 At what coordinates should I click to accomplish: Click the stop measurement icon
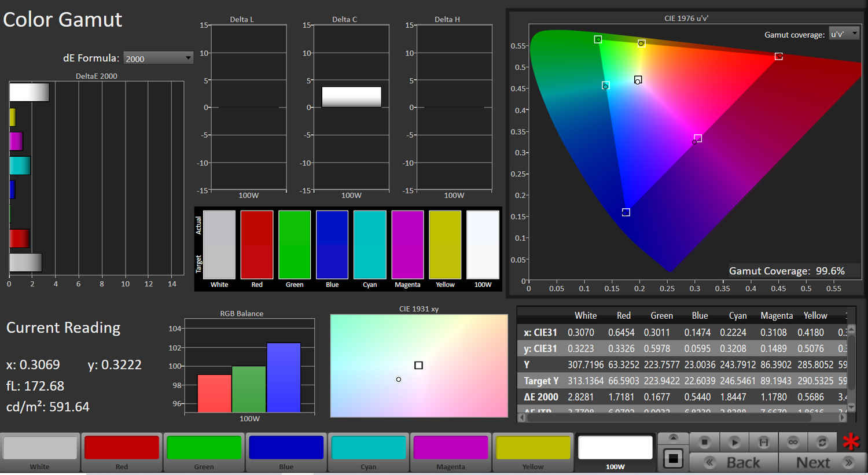[x=704, y=442]
